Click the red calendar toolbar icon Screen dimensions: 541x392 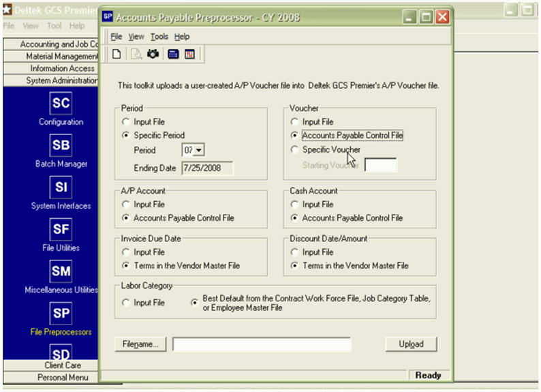click(x=190, y=54)
